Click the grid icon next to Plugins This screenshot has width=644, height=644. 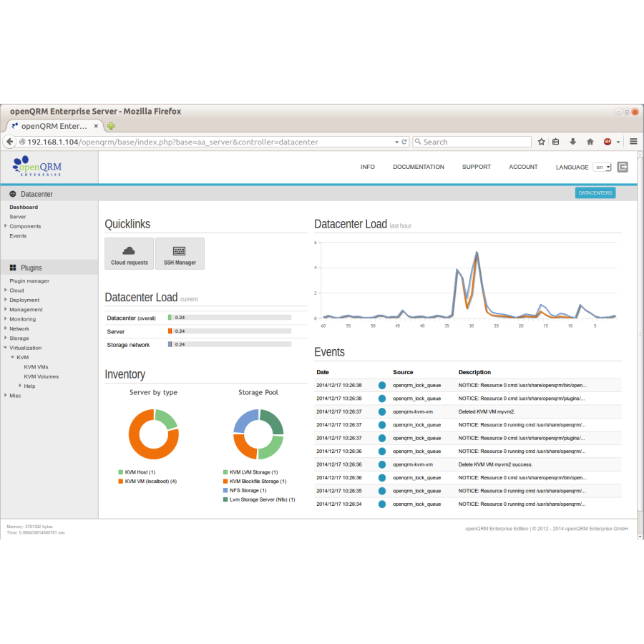(13, 268)
